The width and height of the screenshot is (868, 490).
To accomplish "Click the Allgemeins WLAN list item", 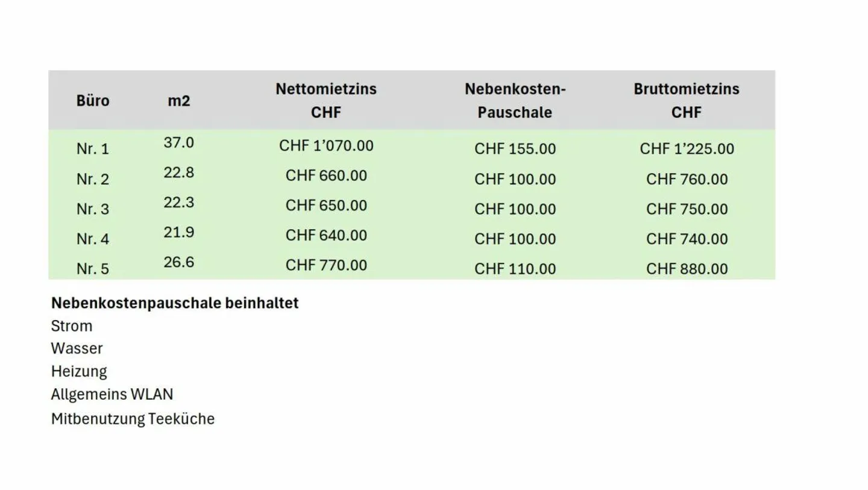I will (x=112, y=395).
